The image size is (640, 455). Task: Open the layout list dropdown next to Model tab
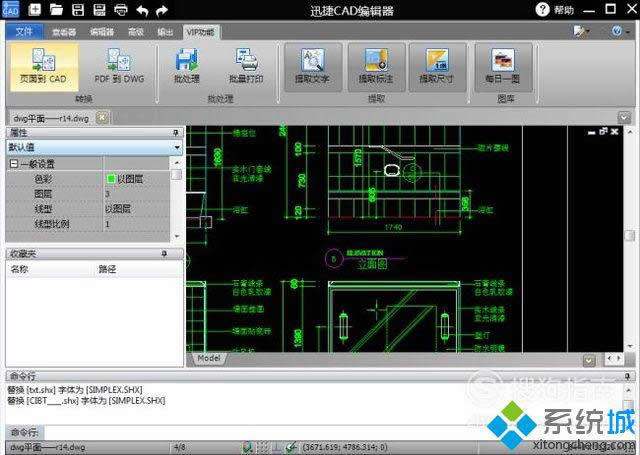589,360
